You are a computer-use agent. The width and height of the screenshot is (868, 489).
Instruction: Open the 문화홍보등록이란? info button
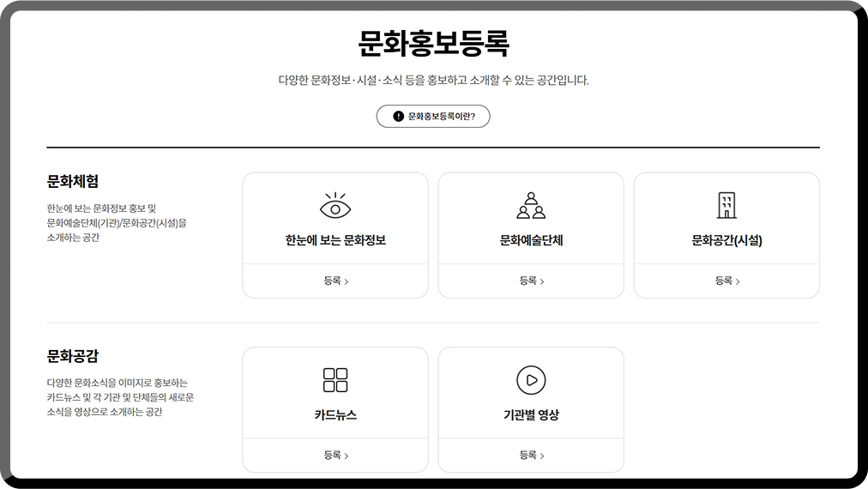(433, 117)
